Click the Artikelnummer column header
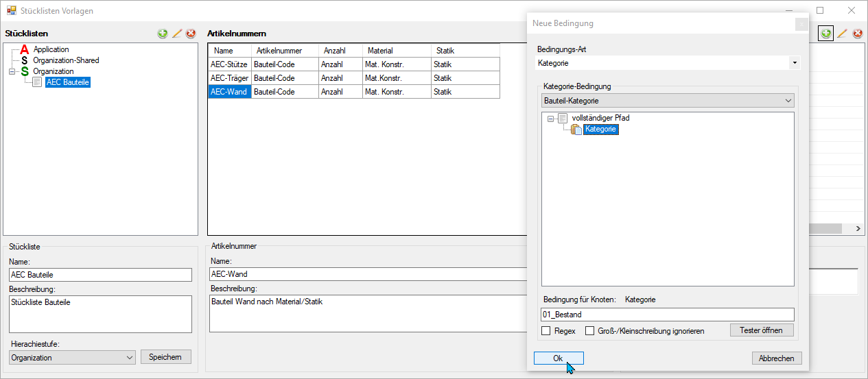 coord(285,51)
